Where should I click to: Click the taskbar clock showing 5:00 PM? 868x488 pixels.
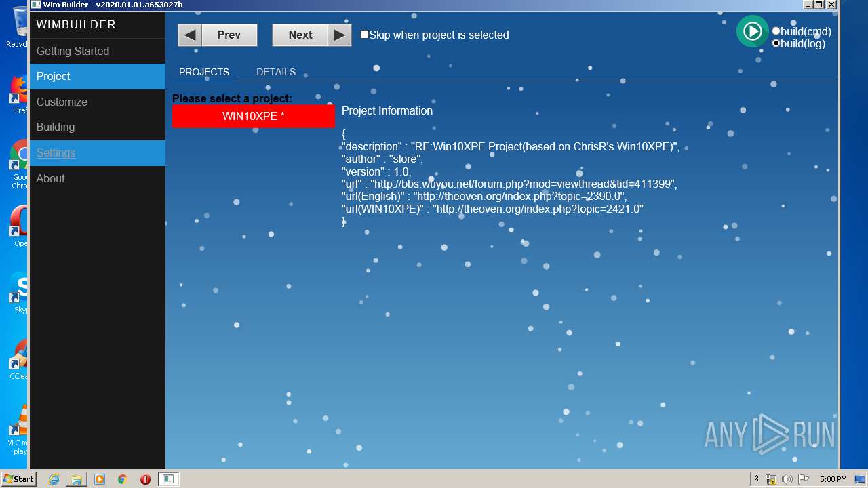(833, 479)
